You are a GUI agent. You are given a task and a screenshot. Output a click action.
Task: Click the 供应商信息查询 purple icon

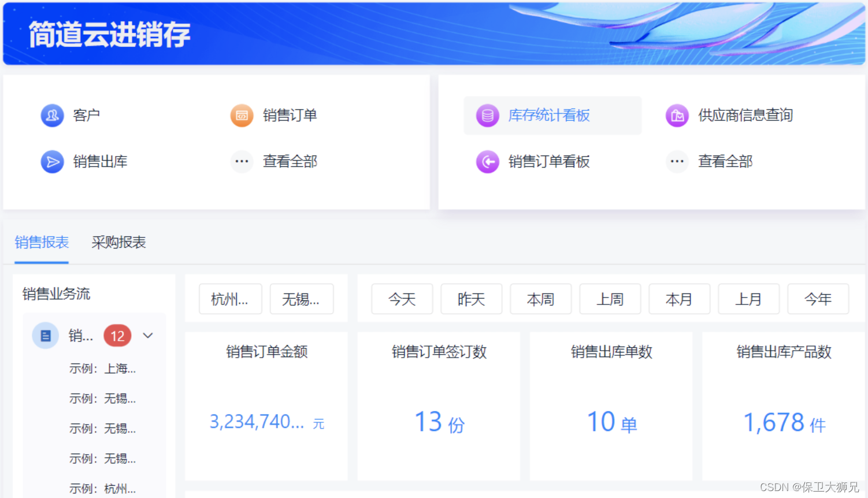(677, 116)
